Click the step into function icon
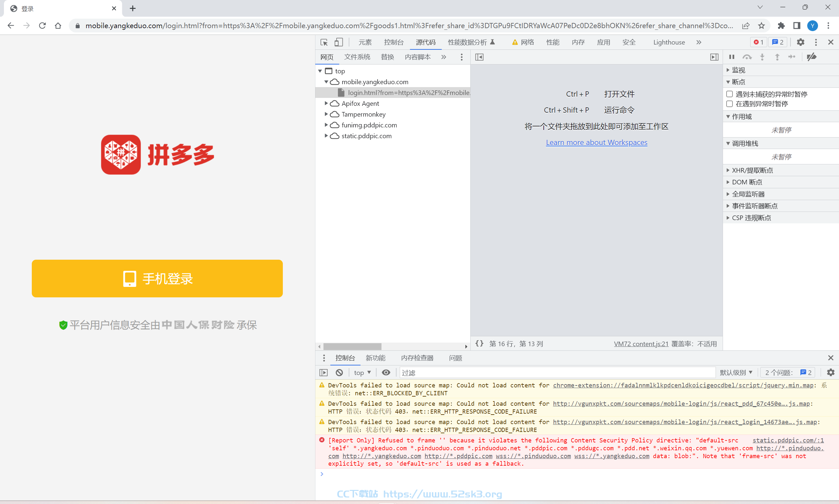 tap(762, 57)
